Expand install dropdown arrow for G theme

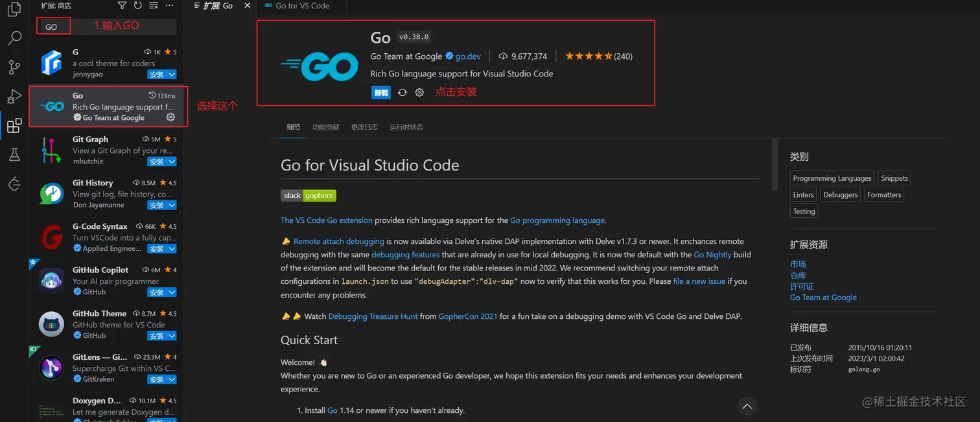pos(172,75)
